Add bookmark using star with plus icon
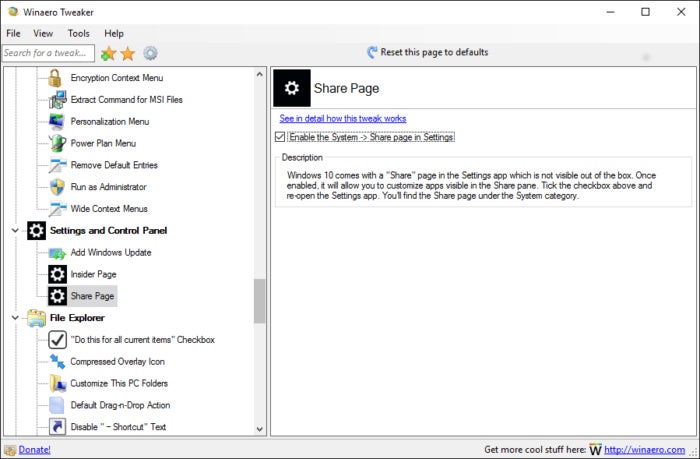This screenshot has width=700, height=459. coord(108,54)
